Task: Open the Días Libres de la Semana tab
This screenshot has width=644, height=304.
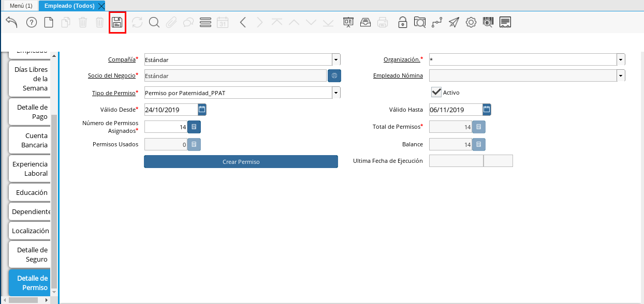Action: [30, 79]
